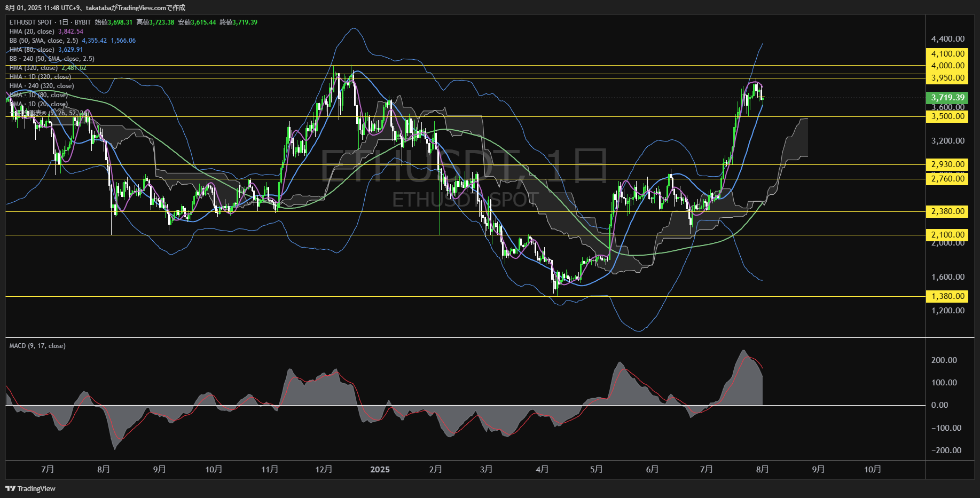
Task: Click the 12月 label on time axis
Action: (x=324, y=470)
